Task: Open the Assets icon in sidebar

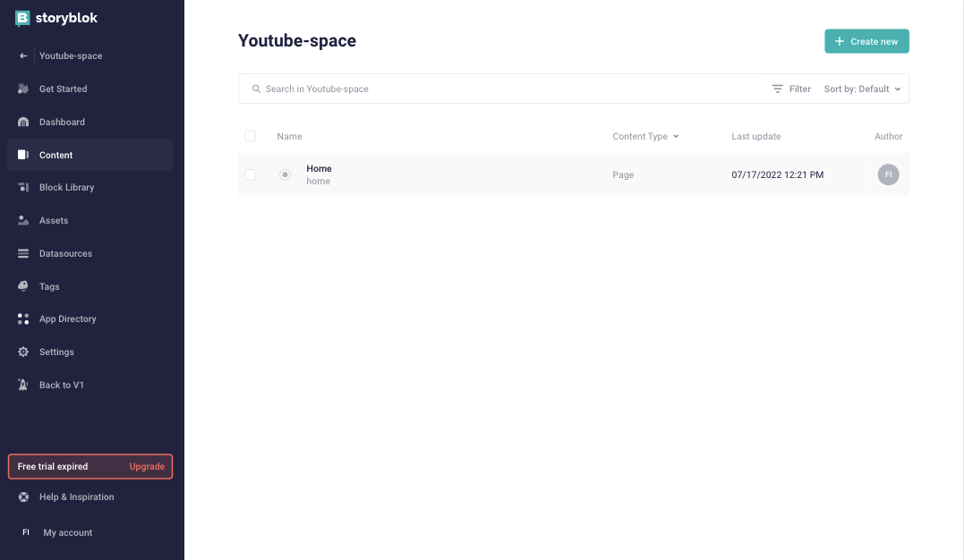Action: click(23, 220)
